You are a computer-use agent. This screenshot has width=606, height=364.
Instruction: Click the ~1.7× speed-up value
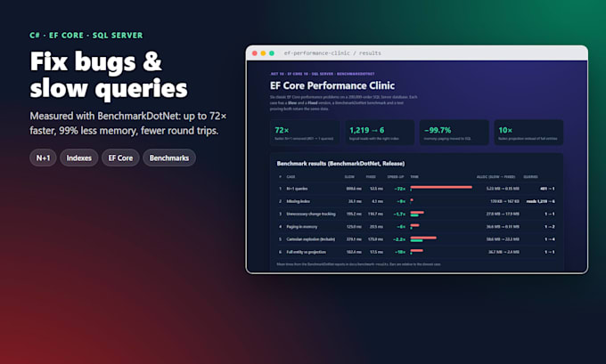399,214
